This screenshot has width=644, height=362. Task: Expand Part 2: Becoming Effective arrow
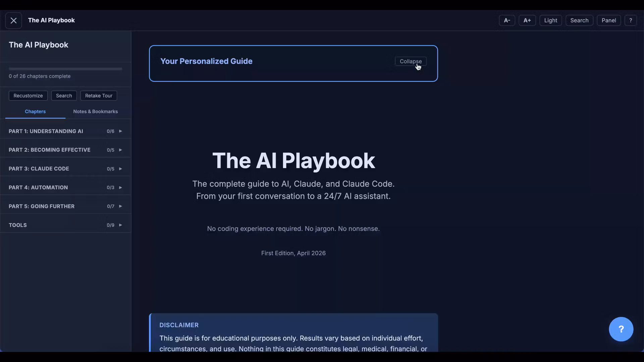pyautogui.click(x=120, y=150)
